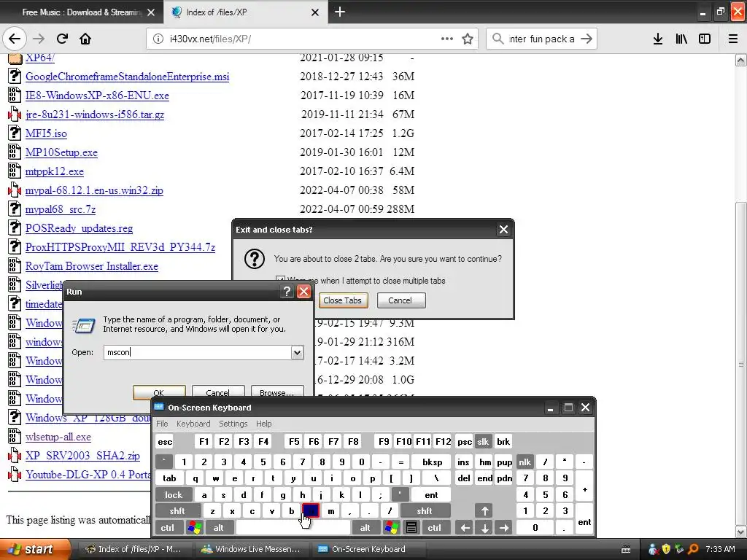This screenshot has width=747, height=560.
Task: Switch to the Free Music browser tab
Action: pos(82,12)
